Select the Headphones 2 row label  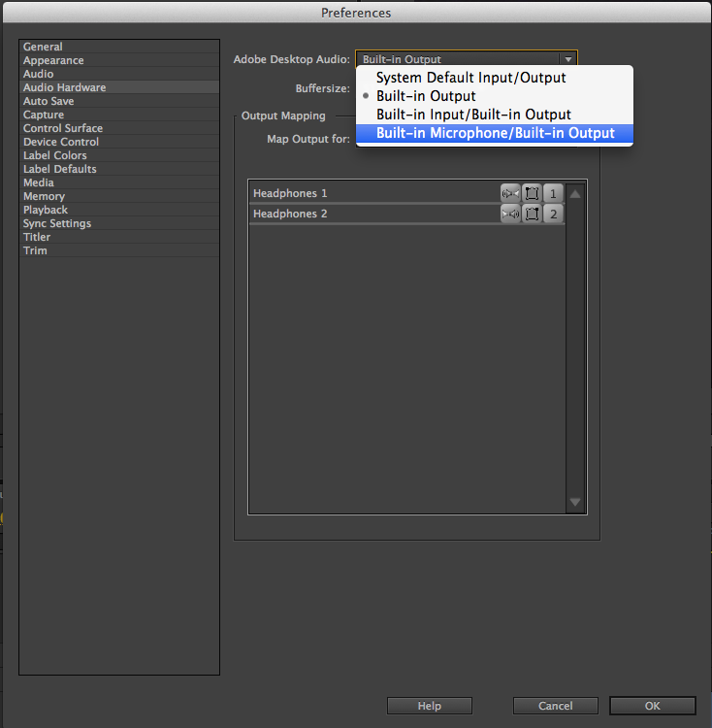290,214
